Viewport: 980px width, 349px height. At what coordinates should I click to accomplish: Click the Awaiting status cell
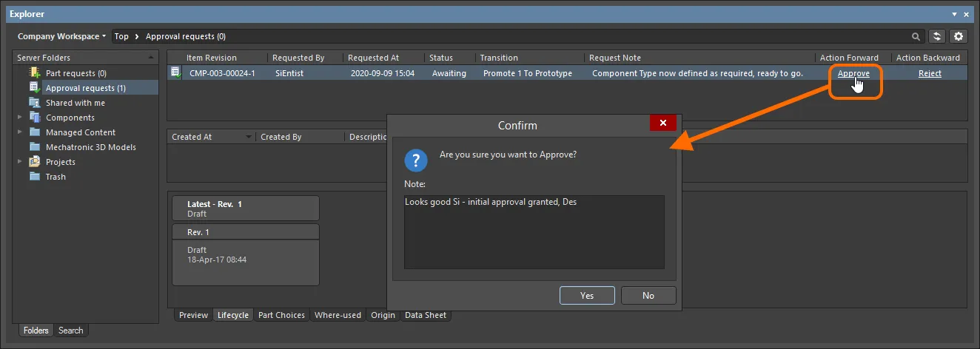point(449,73)
